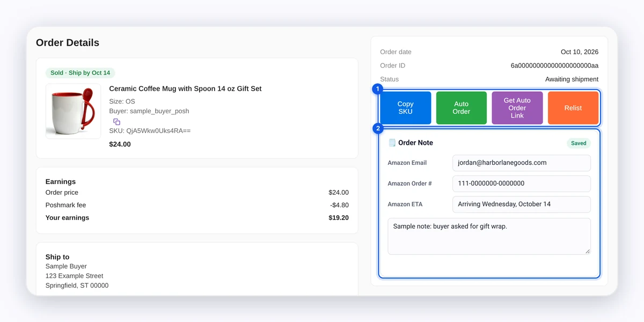Click the Amazon ETA input field
644x322 pixels.
tap(522, 204)
